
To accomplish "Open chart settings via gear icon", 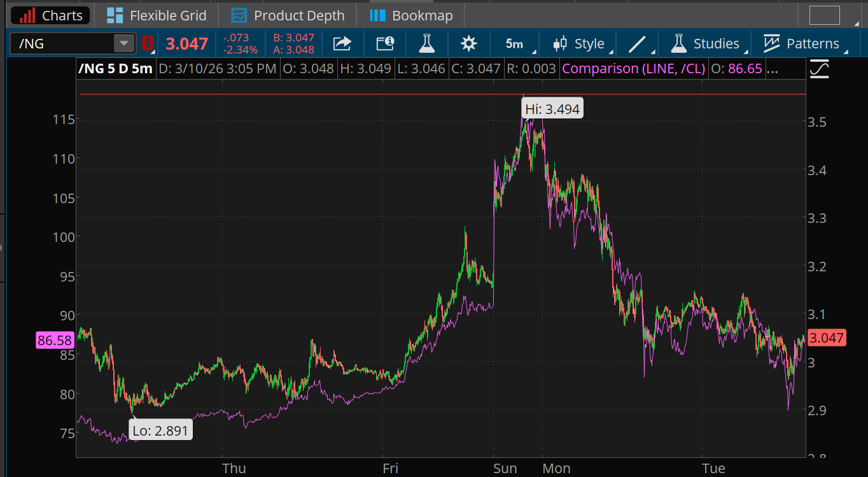I will (x=468, y=43).
